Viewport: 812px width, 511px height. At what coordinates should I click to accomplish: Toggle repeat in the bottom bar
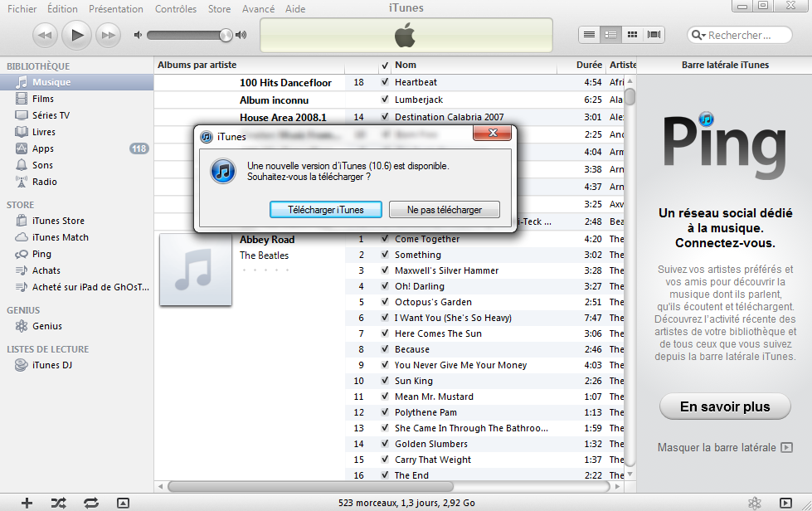pyautogui.click(x=91, y=503)
